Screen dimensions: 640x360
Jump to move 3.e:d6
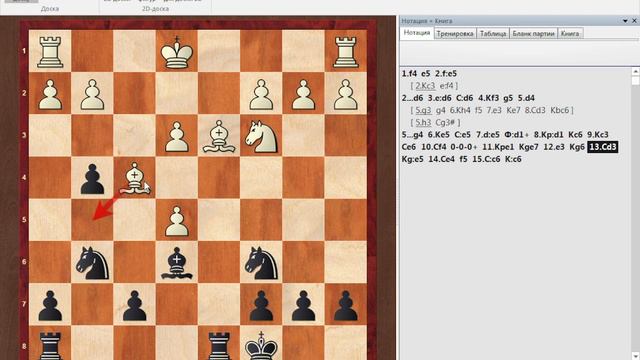tap(439, 98)
